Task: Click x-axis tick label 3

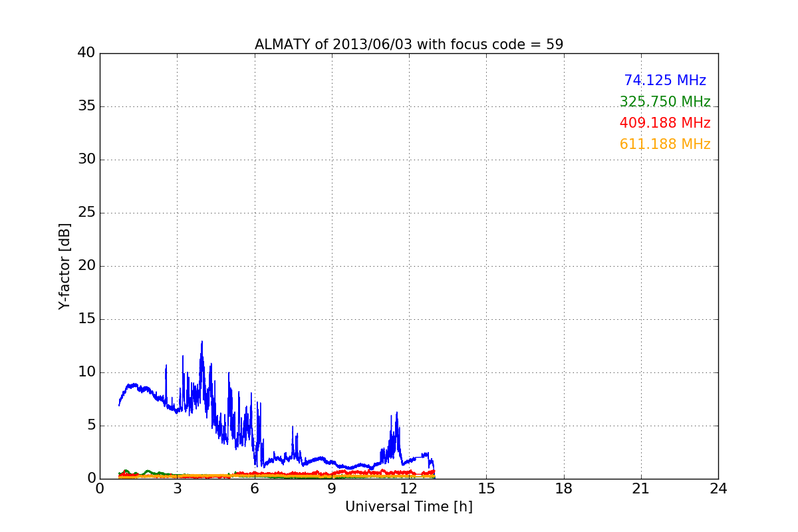Action: click(x=178, y=489)
